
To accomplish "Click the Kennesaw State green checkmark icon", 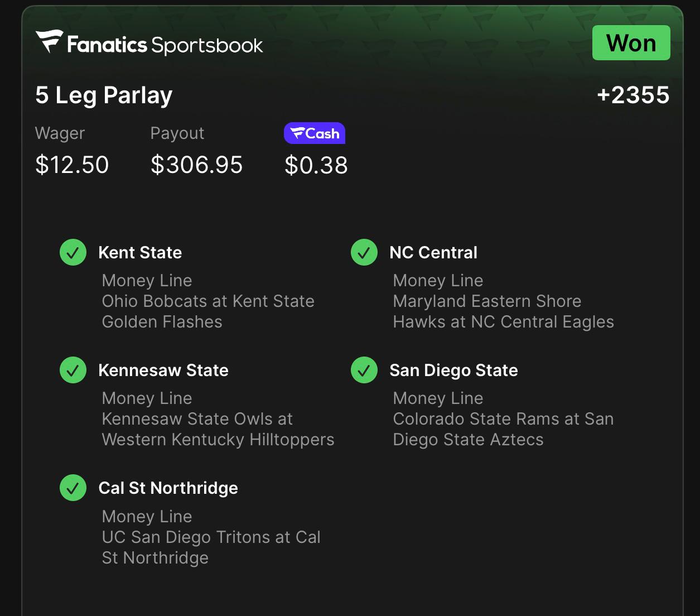I will pyautogui.click(x=73, y=370).
